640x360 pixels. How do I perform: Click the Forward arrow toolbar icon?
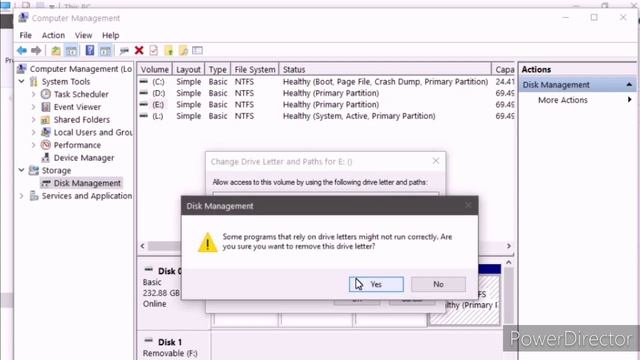(x=36, y=51)
